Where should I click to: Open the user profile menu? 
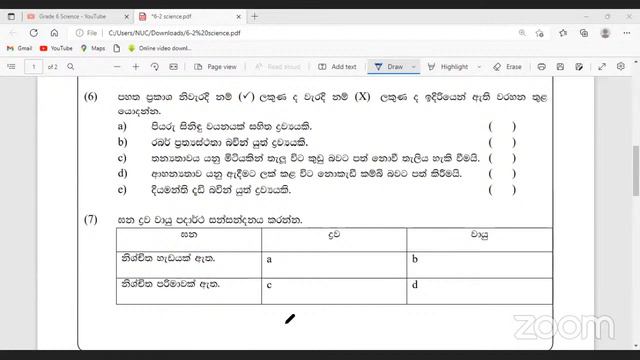(605, 33)
